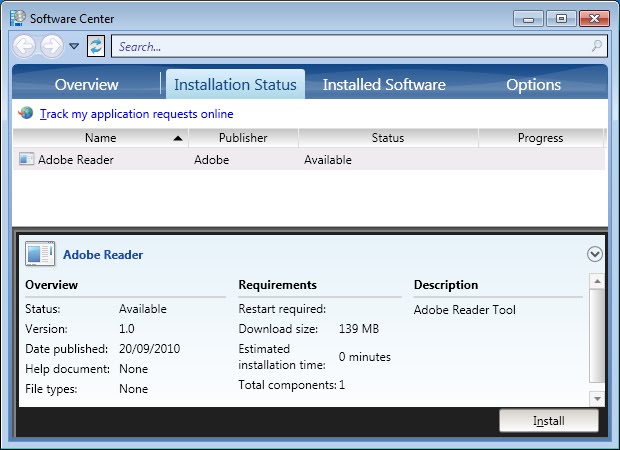
Task: Maximize the Software Center window
Action: coord(561,19)
